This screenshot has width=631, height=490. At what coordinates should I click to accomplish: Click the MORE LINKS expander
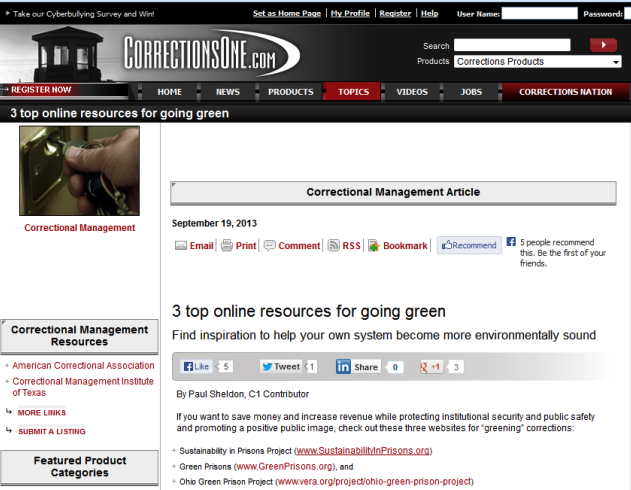click(x=42, y=412)
